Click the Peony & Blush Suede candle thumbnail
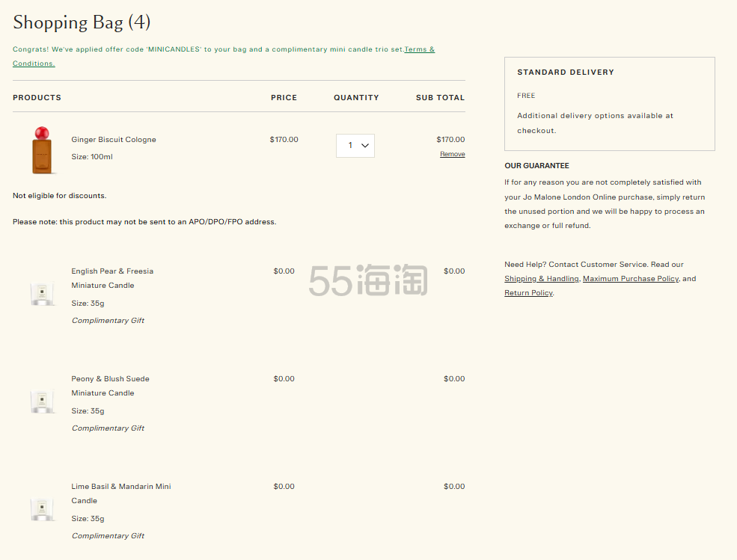Screen dimensions: 737x560 pos(42,401)
